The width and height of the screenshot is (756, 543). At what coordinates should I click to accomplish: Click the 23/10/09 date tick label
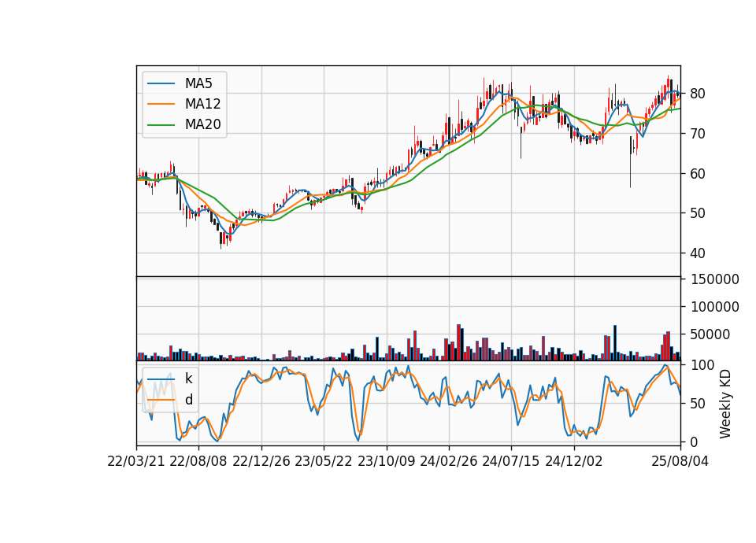(x=386, y=462)
